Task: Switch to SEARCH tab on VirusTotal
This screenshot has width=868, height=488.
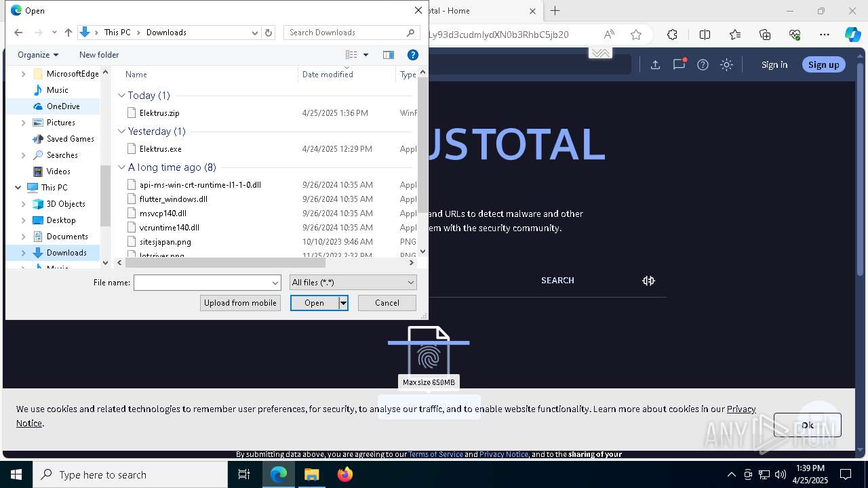Action: 557,280
